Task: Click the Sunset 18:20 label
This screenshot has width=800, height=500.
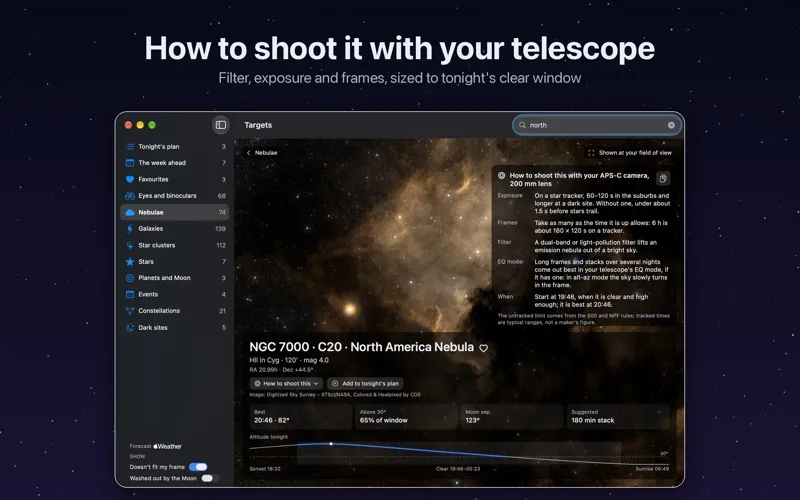Action: [265, 469]
